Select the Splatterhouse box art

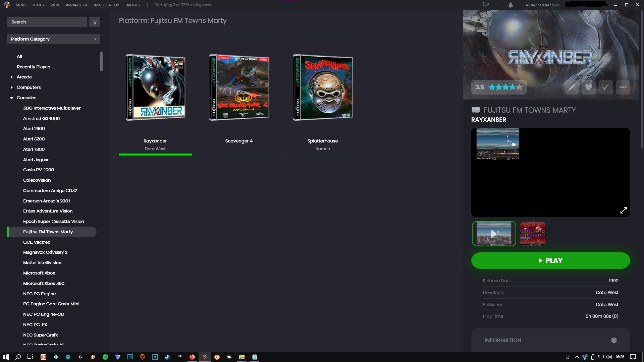(323, 87)
